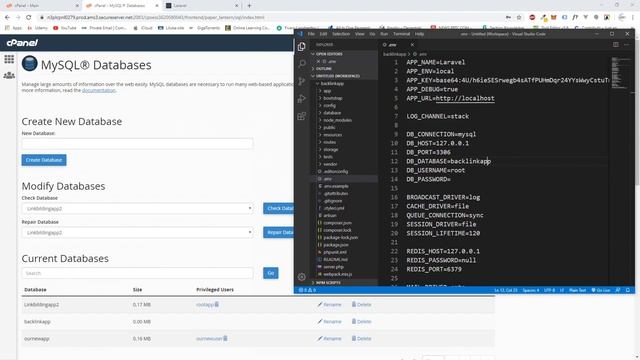This screenshot has width=640, height=360.
Task: Close .env under Open Editors list
Action: click(x=319, y=61)
